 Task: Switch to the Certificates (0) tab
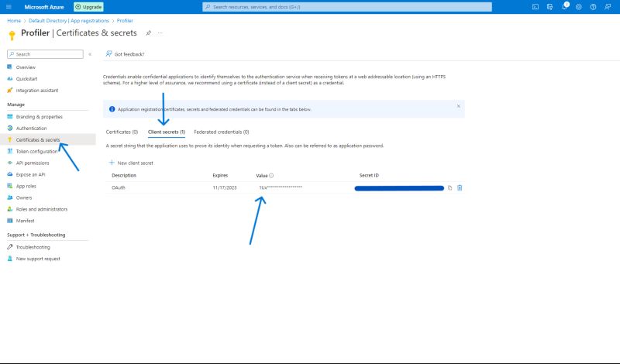point(122,132)
